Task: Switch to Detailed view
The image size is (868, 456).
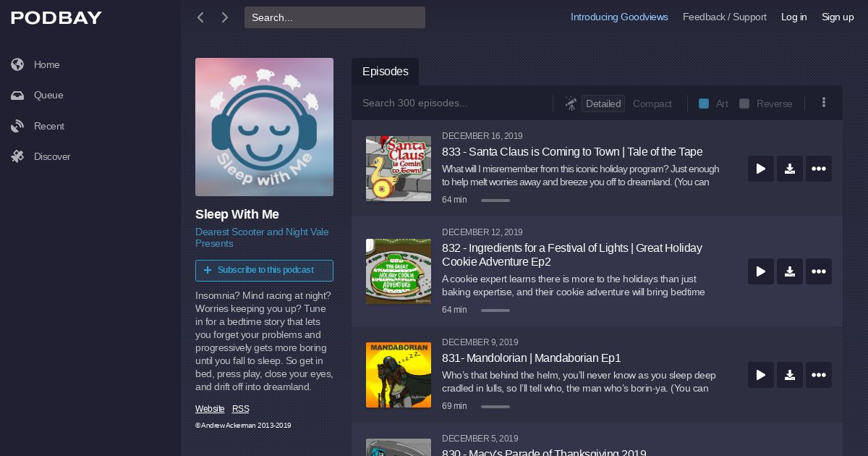Action: 603,104
